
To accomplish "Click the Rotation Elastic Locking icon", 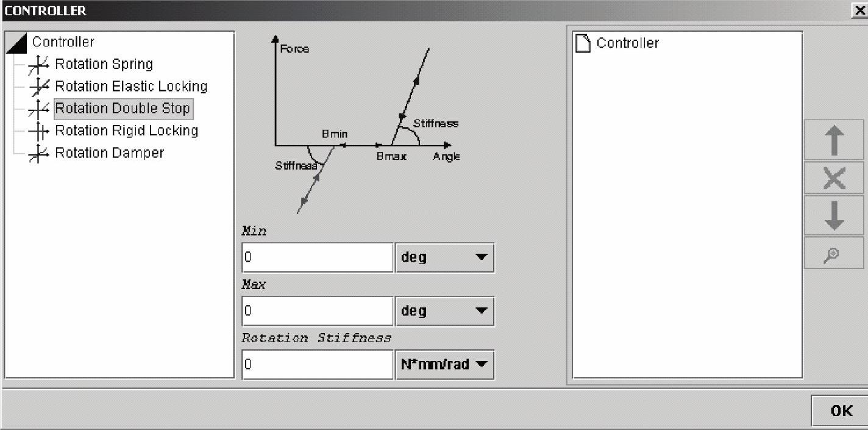I will click(38, 87).
